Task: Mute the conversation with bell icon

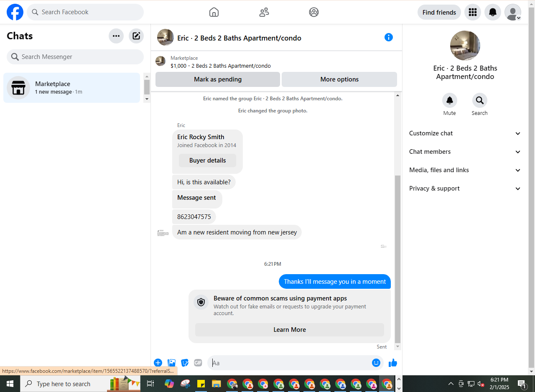Action: coord(450,100)
